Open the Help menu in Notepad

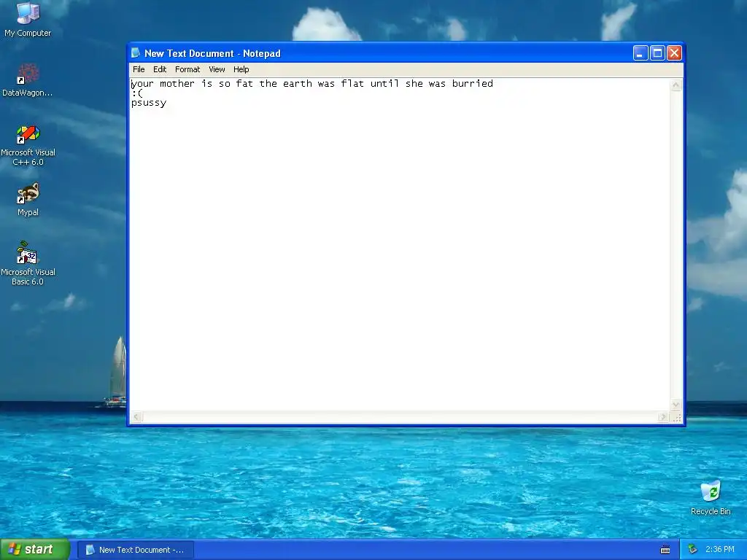241,69
